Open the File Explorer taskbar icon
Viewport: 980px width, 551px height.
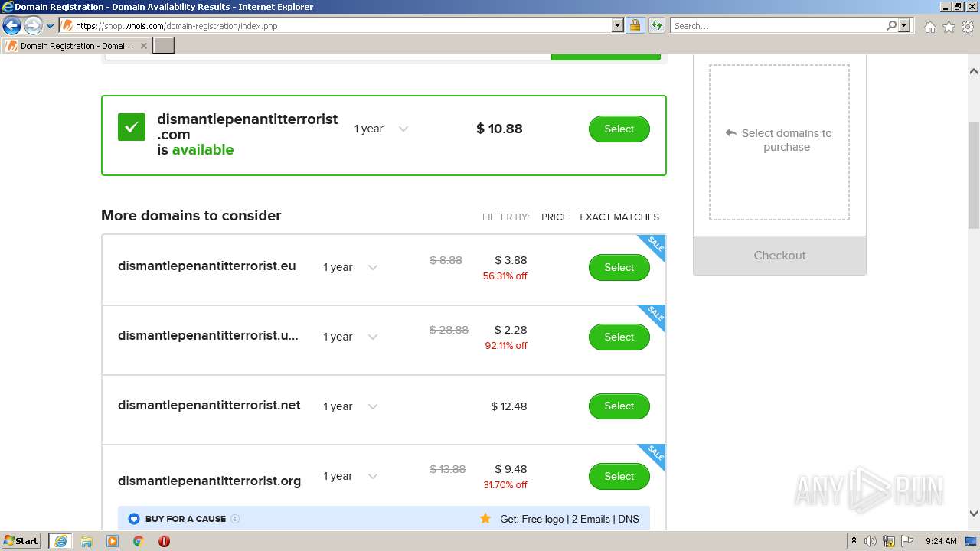point(87,541)
